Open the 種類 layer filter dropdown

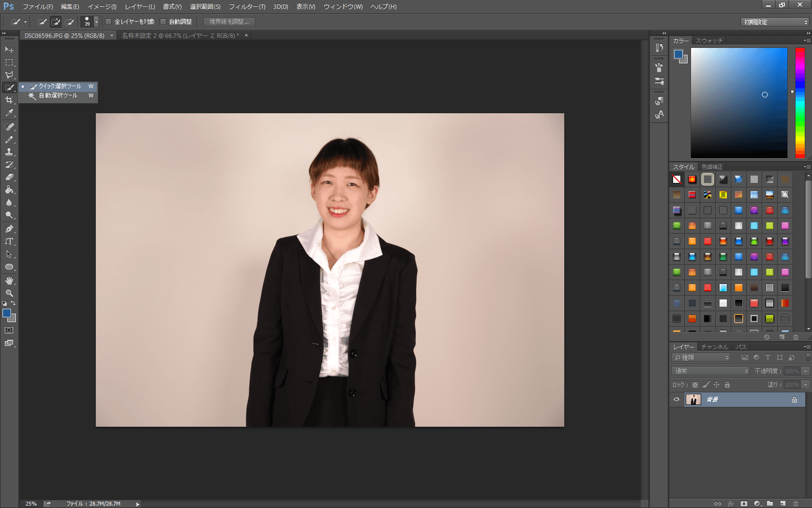pos(701,358)
